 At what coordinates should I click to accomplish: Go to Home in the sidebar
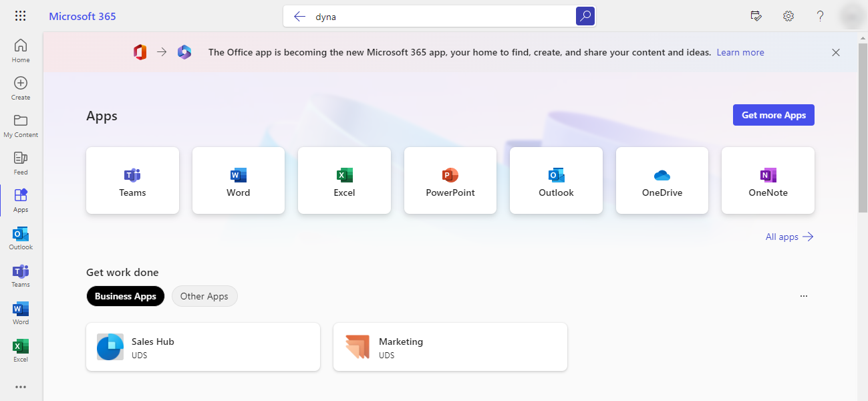21,51
